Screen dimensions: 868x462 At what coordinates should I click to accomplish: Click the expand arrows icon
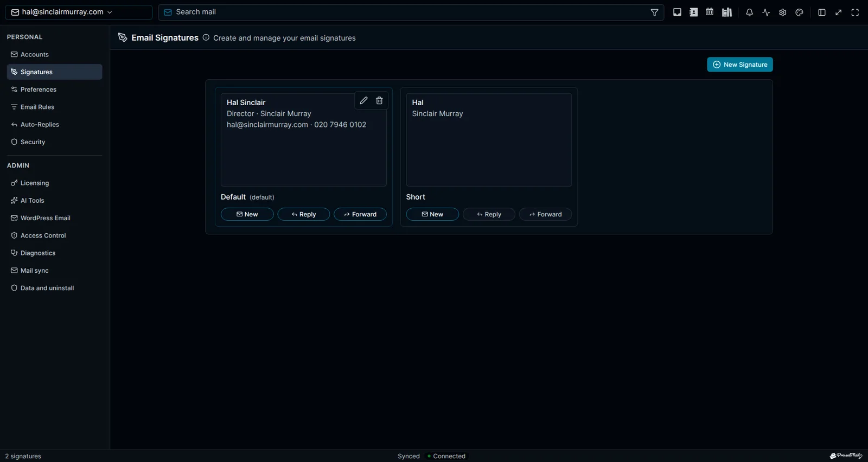coord(839,12)
